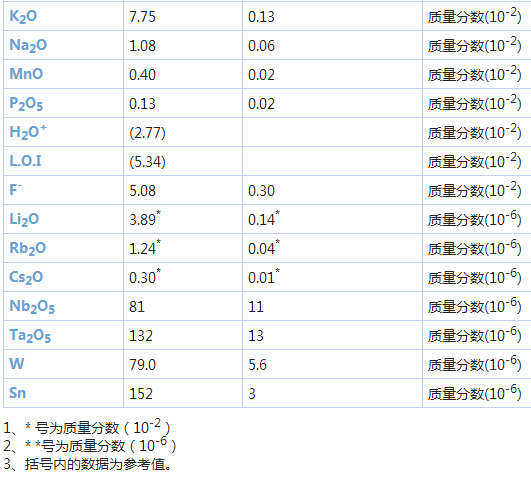Click the MnO link

tap(26, 74)
